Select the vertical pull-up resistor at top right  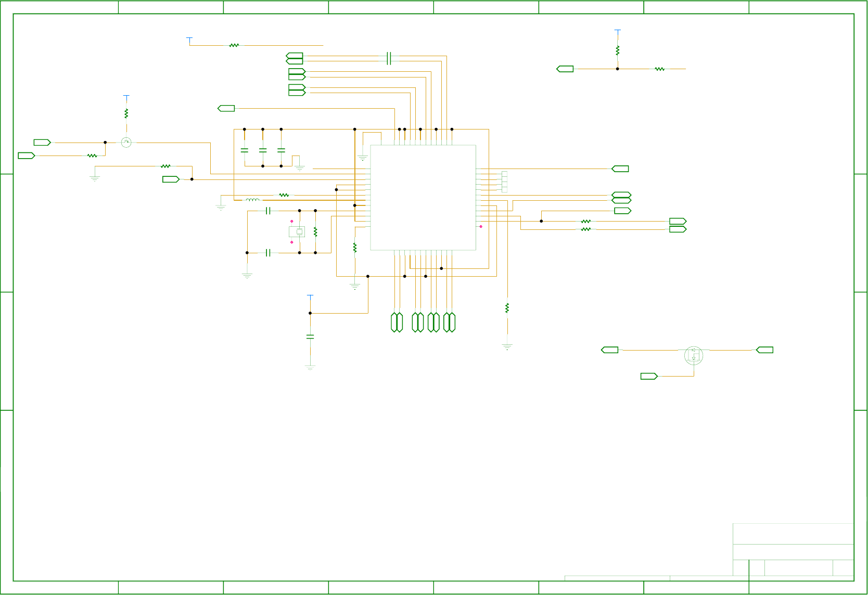618,50
